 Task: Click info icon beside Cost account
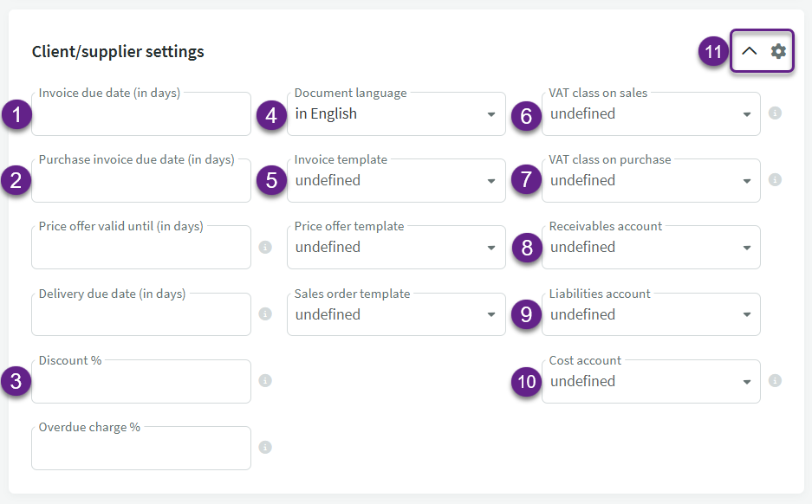pyautogui.click(x=775, y=381)
